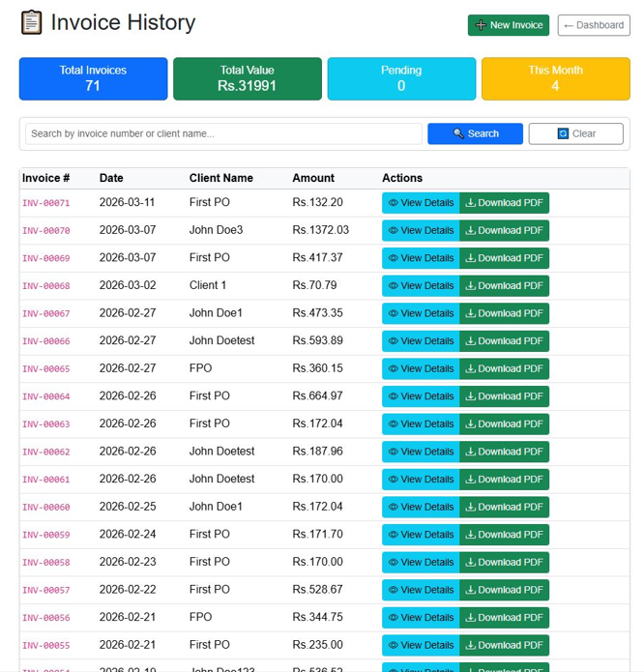Download PDF for INV-00064
The width and height of the screenshot is (644, 672).
pyautogui.click(x=505, y=396)
